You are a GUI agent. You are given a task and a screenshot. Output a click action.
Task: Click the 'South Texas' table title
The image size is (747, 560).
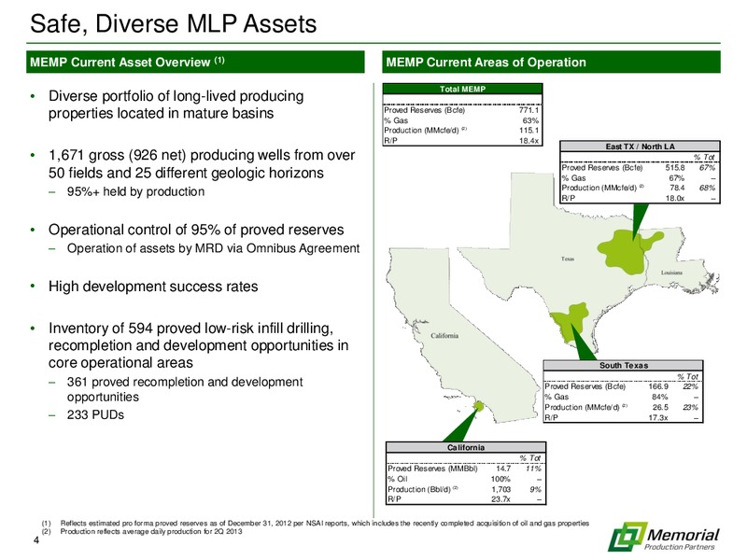(623, 365)
